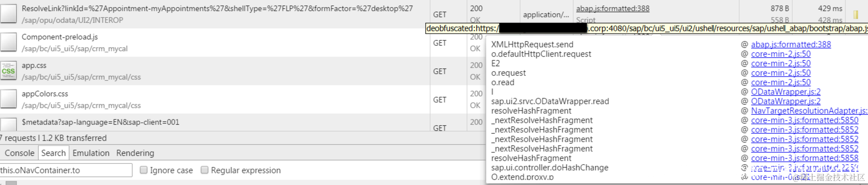Select the ResolveLink request file icon
Image resolution: width=868 pixels, height=185 pixels.
tap(8, 14)
